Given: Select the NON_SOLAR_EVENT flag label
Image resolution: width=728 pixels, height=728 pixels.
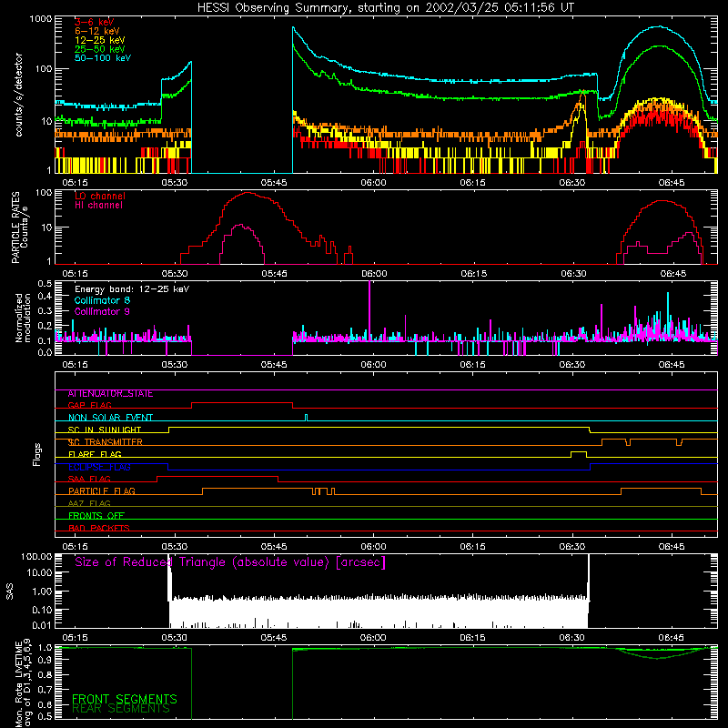Looking at the screenshot, I should [110, 418].
